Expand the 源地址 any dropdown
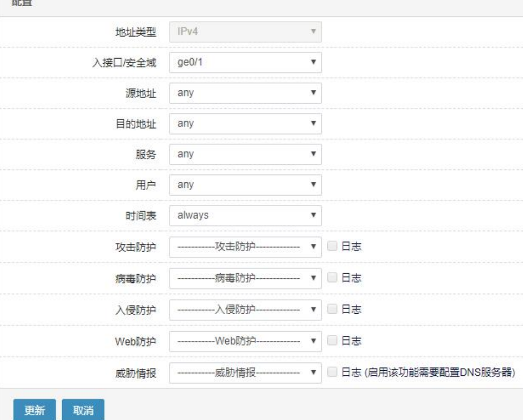523x420 pixels. (x=245, y=93)
